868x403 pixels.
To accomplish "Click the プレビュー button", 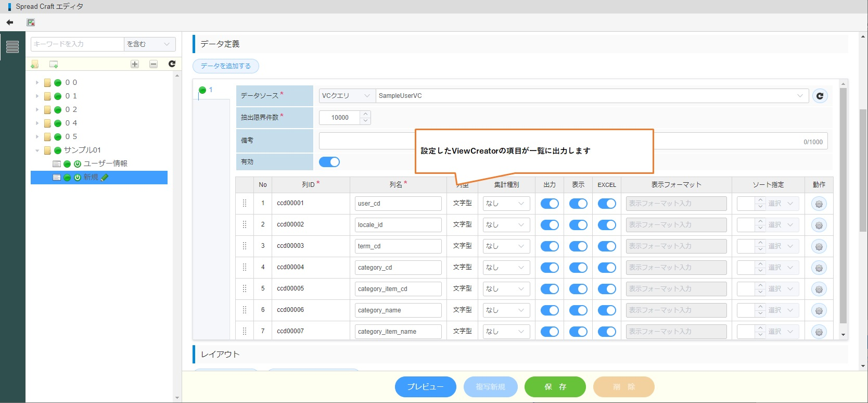I will 425,387.
